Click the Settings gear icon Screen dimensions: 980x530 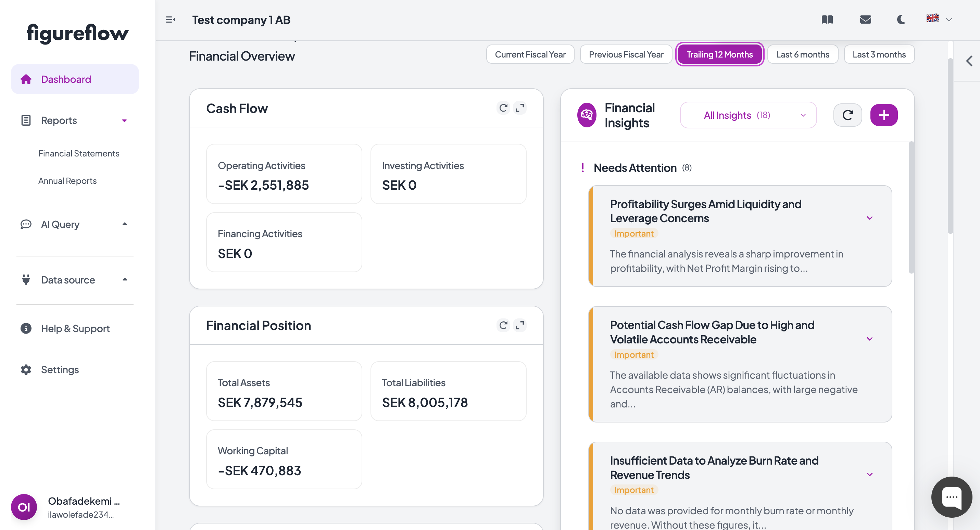(x=26, y=369)
